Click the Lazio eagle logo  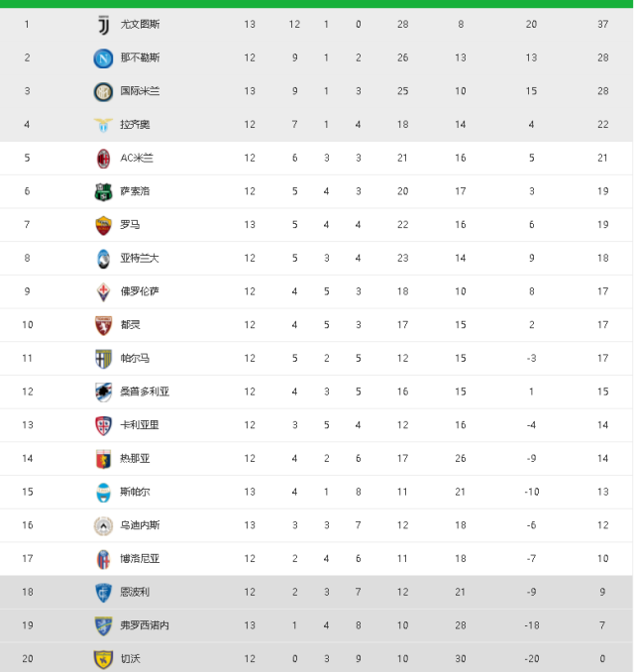(103, 125)
